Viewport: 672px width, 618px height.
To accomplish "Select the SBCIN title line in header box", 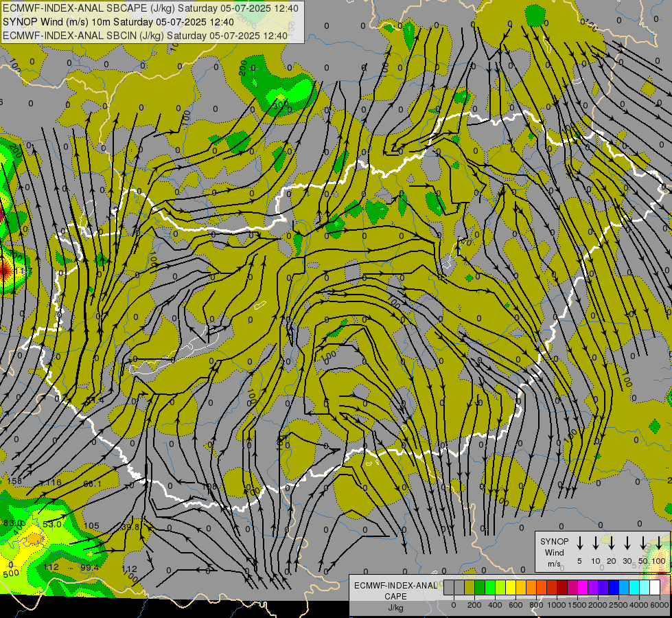I will [145, 36].
